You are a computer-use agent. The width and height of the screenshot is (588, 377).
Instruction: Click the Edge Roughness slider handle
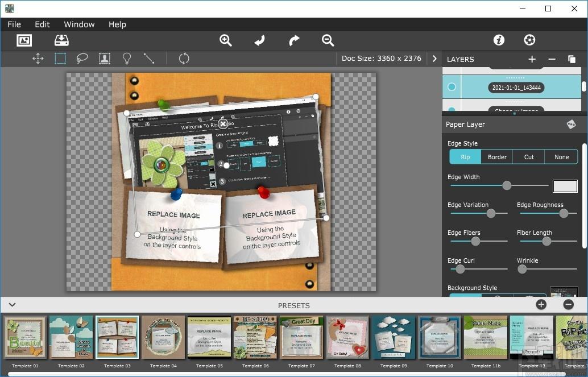pos(563,213)
